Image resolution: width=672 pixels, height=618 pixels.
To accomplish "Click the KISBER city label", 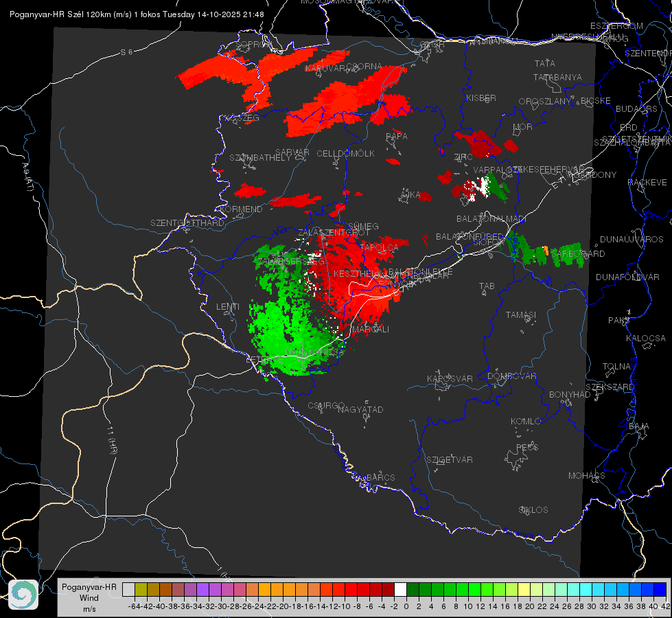I will pos(481,98).
